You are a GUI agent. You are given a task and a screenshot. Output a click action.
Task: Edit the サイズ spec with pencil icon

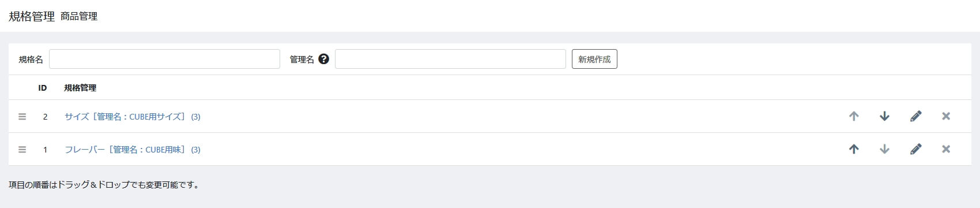coord(915,116)
